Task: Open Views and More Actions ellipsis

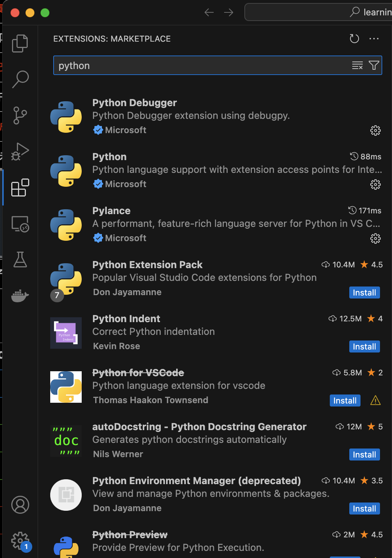Action: click(374, 39)
